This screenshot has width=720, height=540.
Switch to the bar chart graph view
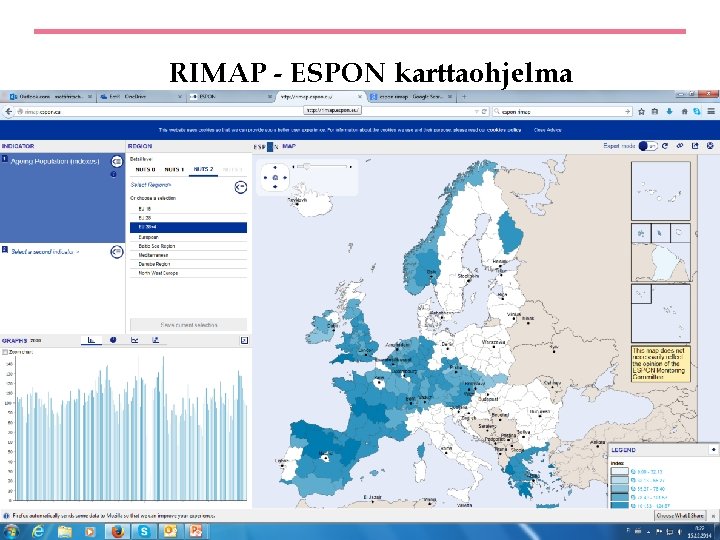pos(91,340)
